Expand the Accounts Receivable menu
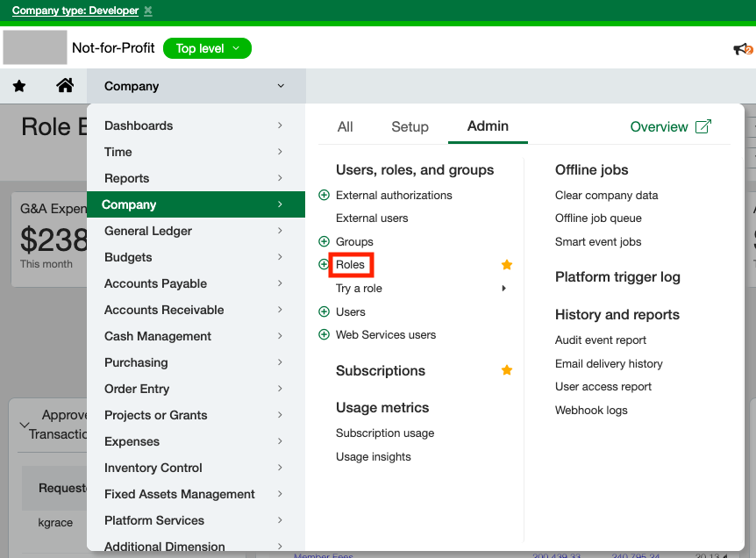 tap(196, 310)
